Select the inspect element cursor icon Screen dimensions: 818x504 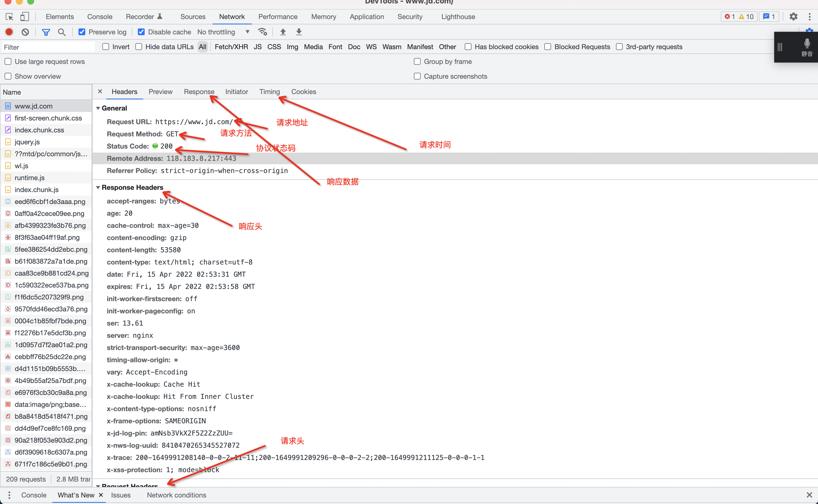[x=9, y=17]
